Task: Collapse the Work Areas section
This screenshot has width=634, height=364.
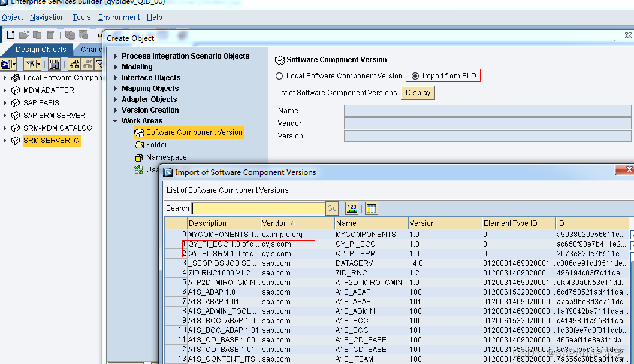Action: pyautogui.click(x=116, y=120)
